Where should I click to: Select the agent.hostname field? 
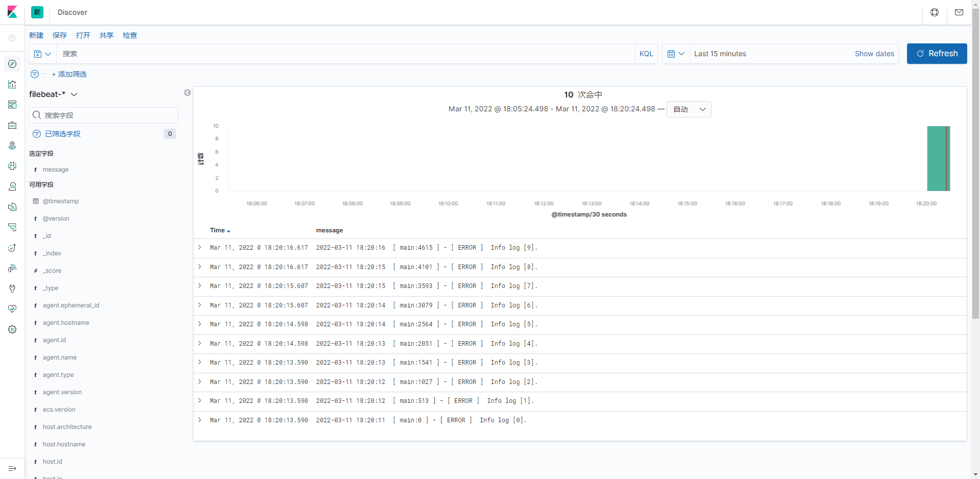(66, 323)
